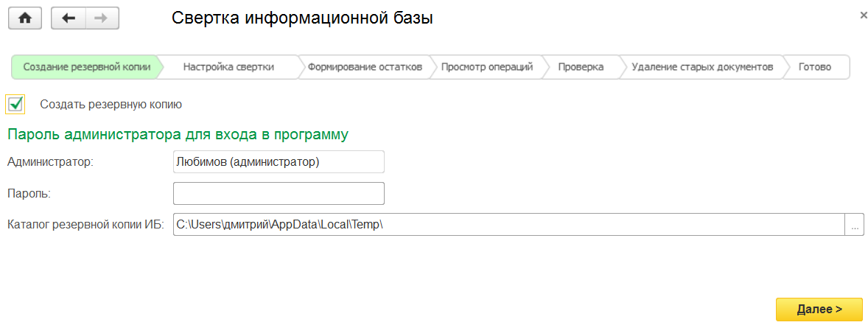Open the Готово step
The width and height of the screenshot is (868, 325).
pos(814,67)
